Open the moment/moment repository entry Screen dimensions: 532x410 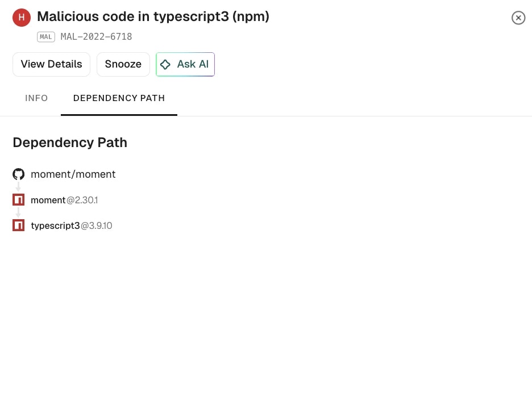(73, 174)
